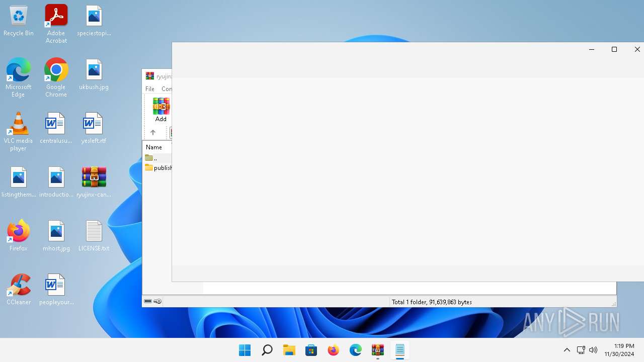The width and height of the screenshot is (644, 362).
Task: Select ukbush.jpg on the desktop
Action: [94, 75]
